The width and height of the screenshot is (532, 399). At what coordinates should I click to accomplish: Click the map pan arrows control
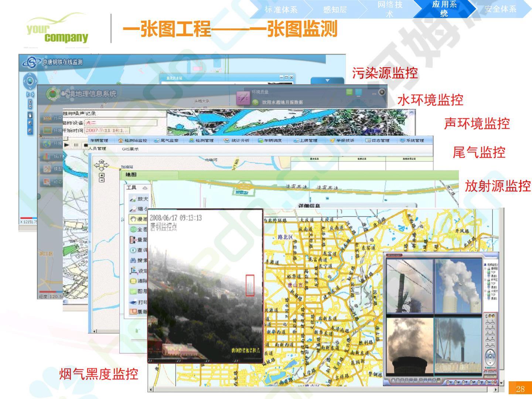click(x=102, y=165)
